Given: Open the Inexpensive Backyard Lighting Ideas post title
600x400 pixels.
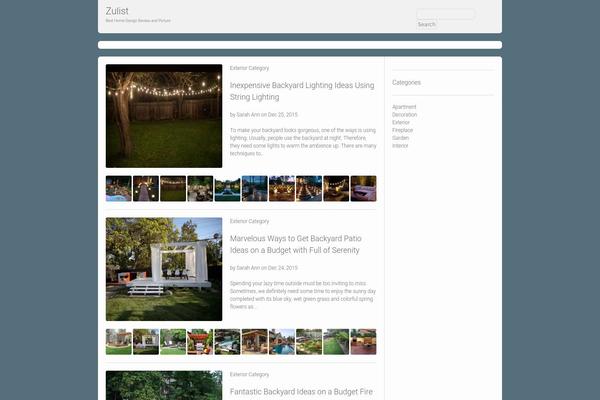Looking at the screenshot, I should (x=302, y=91).
